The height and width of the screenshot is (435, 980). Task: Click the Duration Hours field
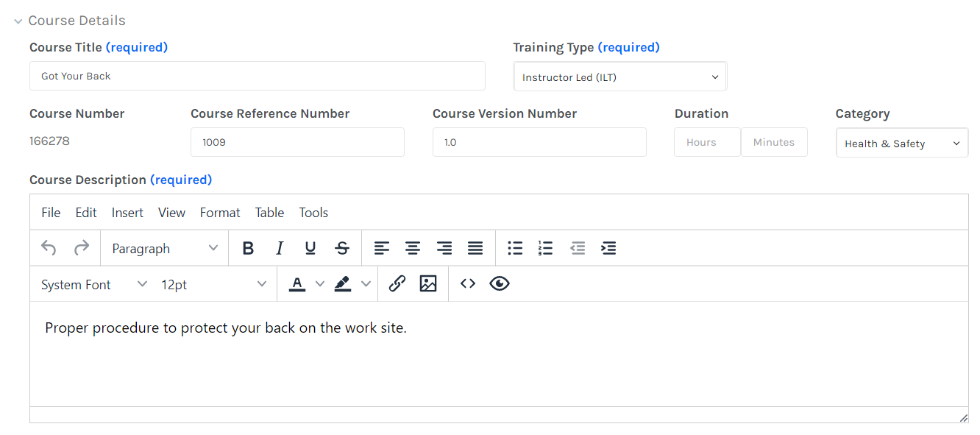click(x=707, y=142)
